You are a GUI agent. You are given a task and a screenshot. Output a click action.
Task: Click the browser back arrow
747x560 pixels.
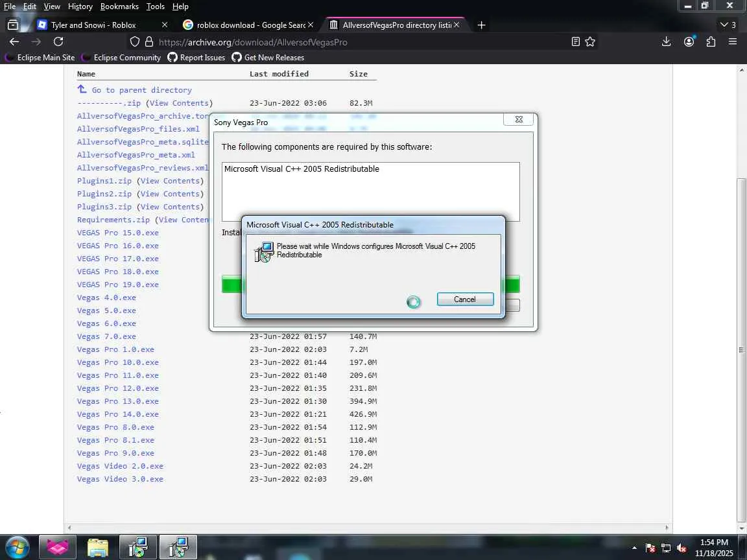(x=14, y=42)
